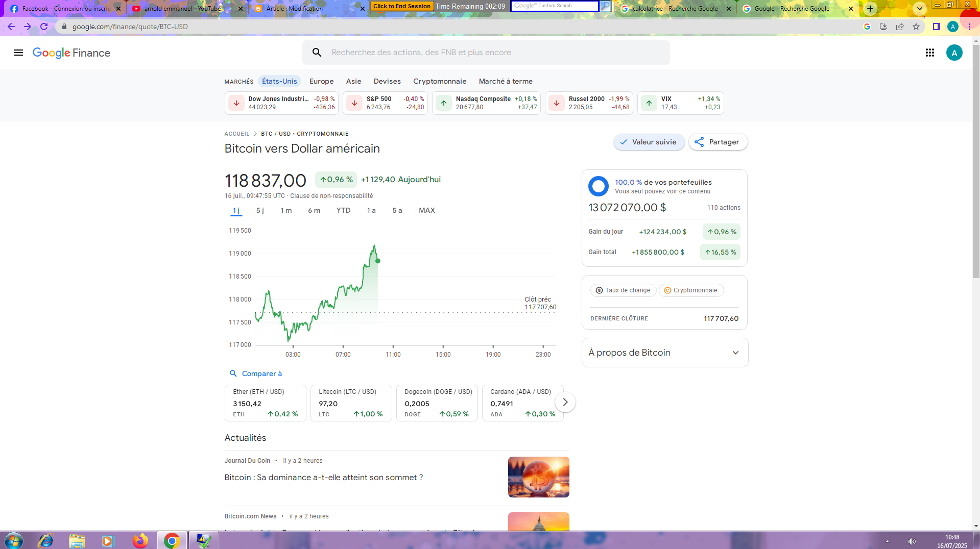Click the Comparer à search icon
The width and height of the screenshot is (980, 549).
233,373
